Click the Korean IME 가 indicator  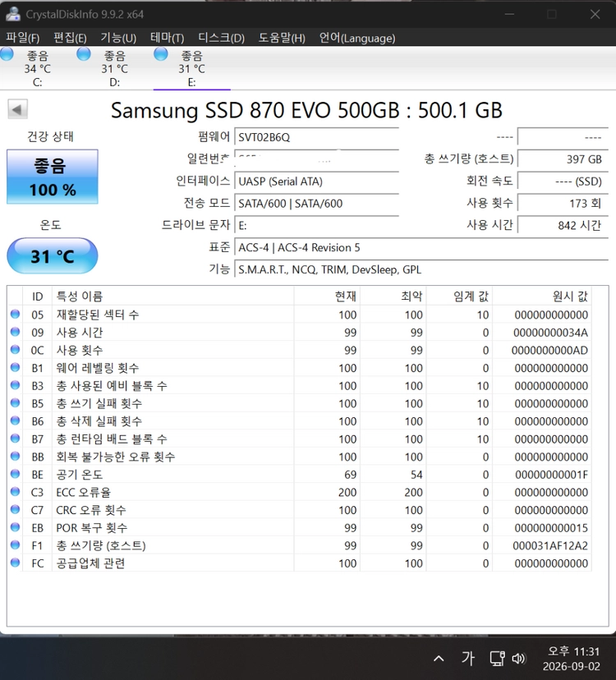(467, 659)
